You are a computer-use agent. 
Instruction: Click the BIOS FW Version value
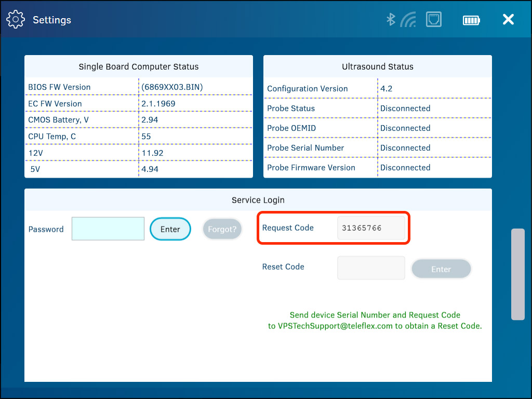172,87
